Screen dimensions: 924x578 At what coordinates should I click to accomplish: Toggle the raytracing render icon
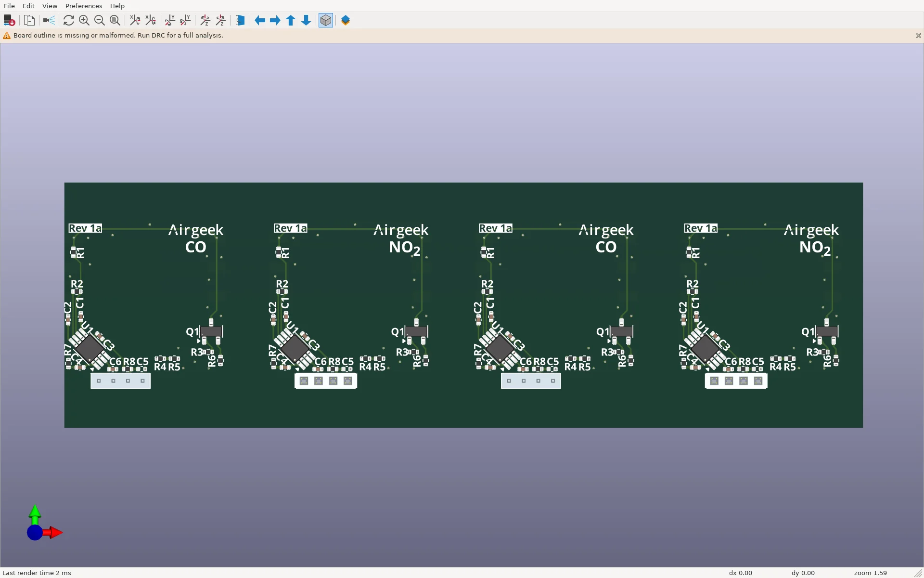[49, 20]
